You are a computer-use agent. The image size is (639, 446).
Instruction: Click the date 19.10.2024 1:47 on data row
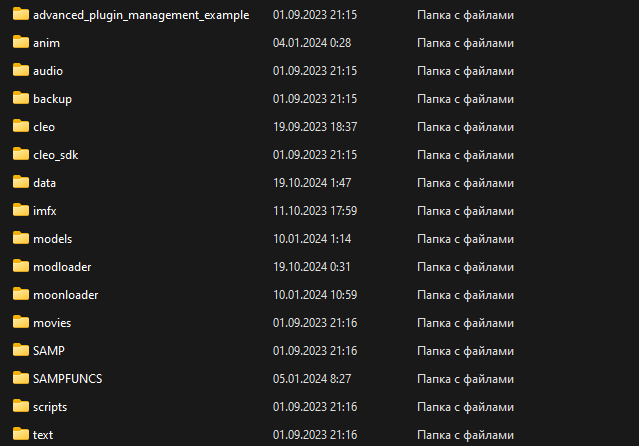click(x=310, y=183)
